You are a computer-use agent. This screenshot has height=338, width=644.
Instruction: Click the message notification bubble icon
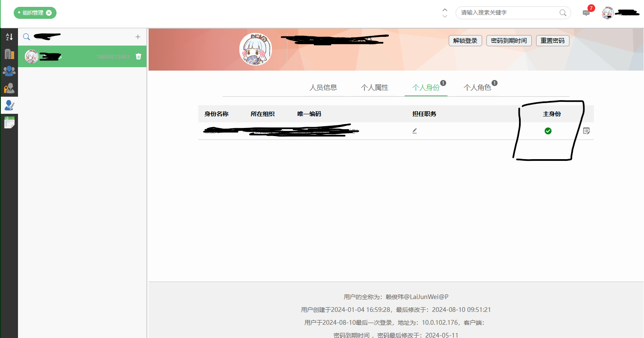587,13
